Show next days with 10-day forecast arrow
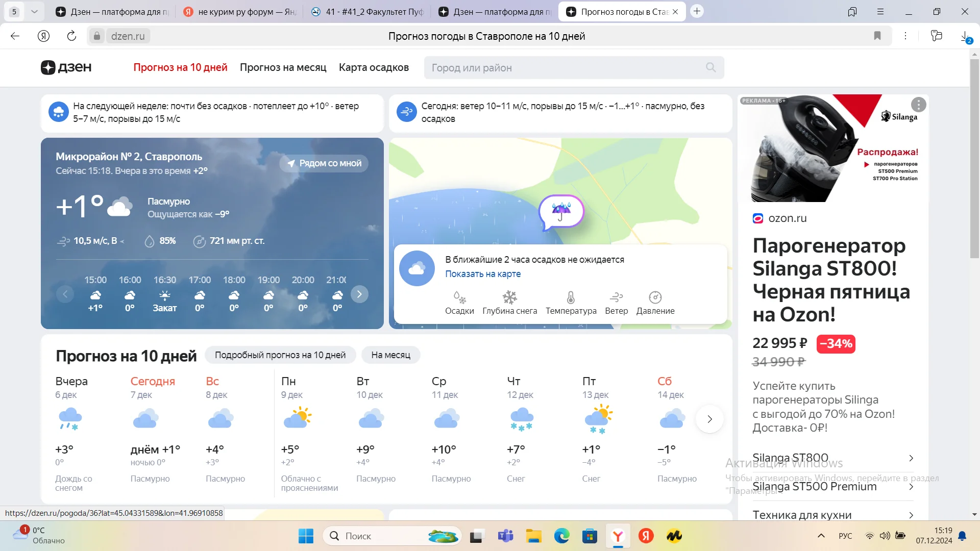 tap(709, 419)
